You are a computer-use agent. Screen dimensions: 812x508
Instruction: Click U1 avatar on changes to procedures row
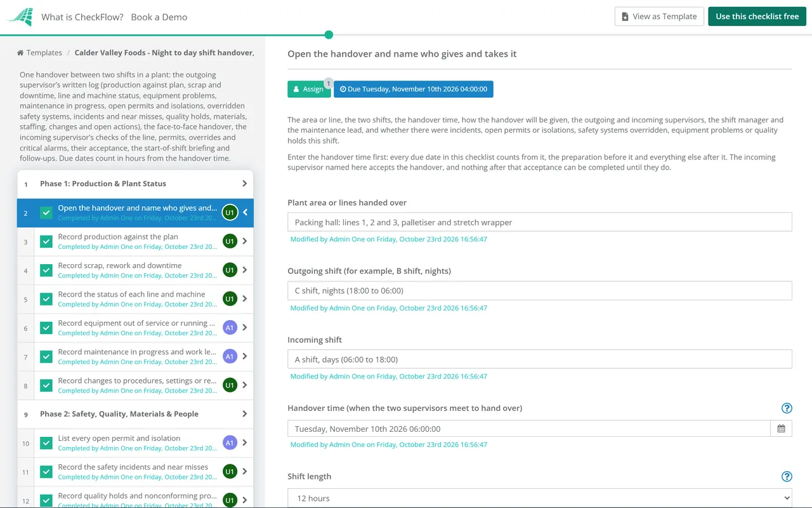point(230,385)
